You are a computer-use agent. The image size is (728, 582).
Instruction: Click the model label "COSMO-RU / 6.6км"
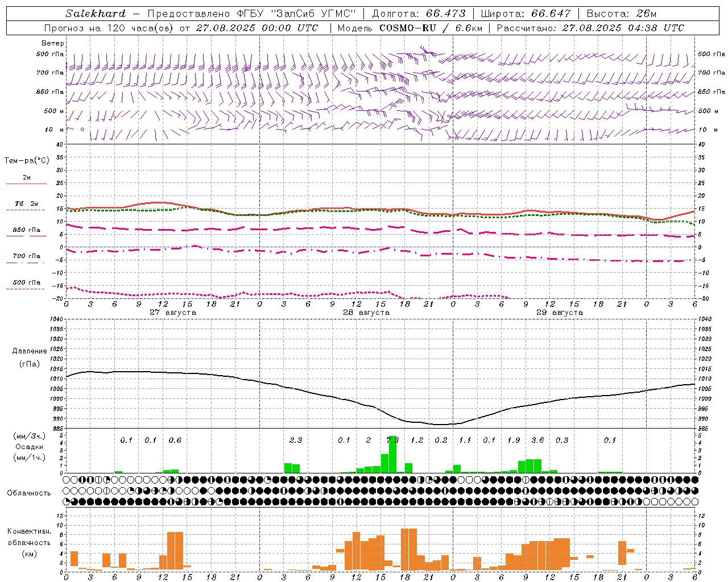(x=431, y=28)
